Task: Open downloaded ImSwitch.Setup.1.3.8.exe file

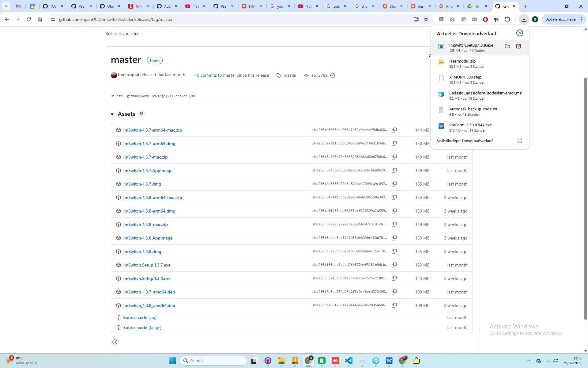Action: 518,46
